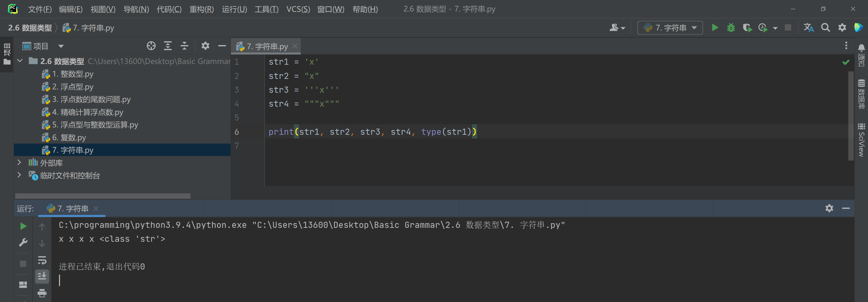Run with coverage shield icon
This screenshot has width=868, height=302.
click(747, 28)
